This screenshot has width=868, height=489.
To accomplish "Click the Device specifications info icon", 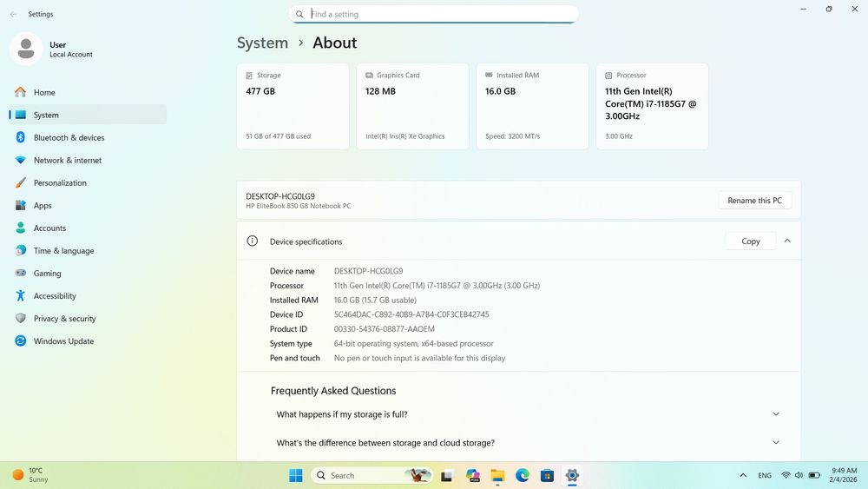I will click(252, 241).
